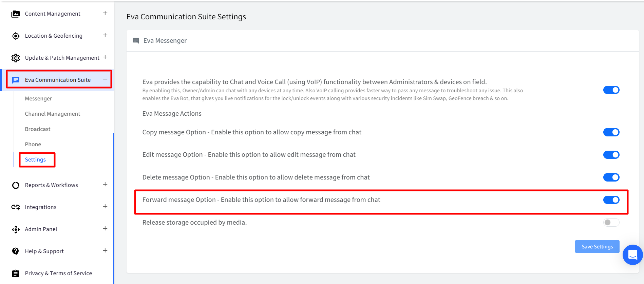644x284 pixels.
Task: Disable the Copy message Option toggle
Action: pyautogui.click(x=611, y=132)
